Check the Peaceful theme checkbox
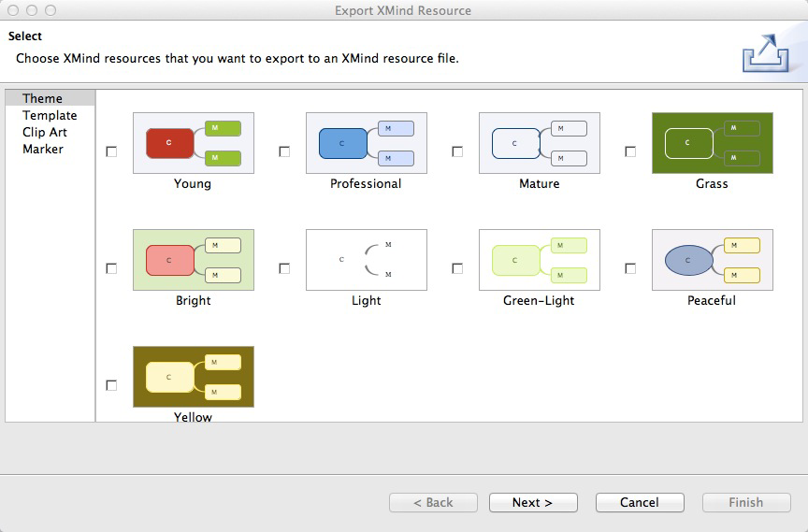808x532 pixels. click(x=630, y=268)
